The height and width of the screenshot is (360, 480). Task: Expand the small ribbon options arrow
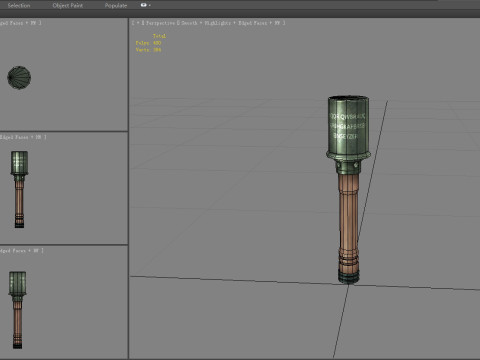click(x=150, y=5)
